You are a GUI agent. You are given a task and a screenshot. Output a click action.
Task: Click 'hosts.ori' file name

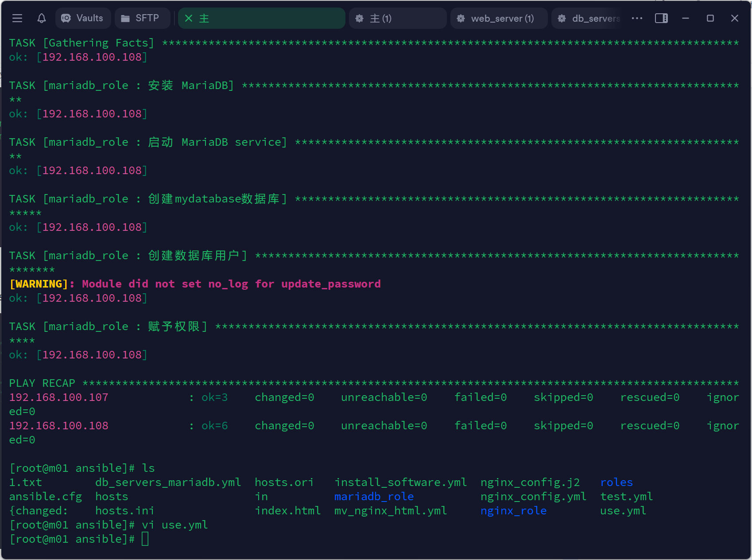point(284,482)
